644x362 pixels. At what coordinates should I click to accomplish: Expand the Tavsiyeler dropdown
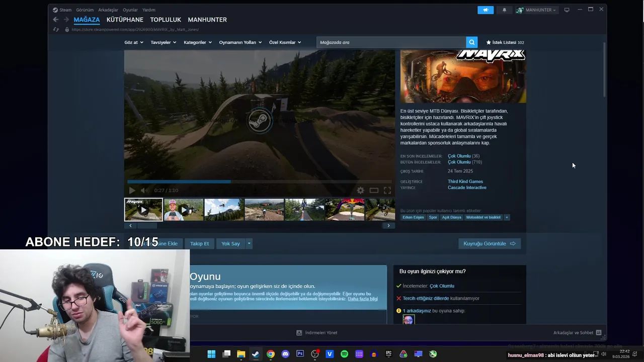(164, 42)
